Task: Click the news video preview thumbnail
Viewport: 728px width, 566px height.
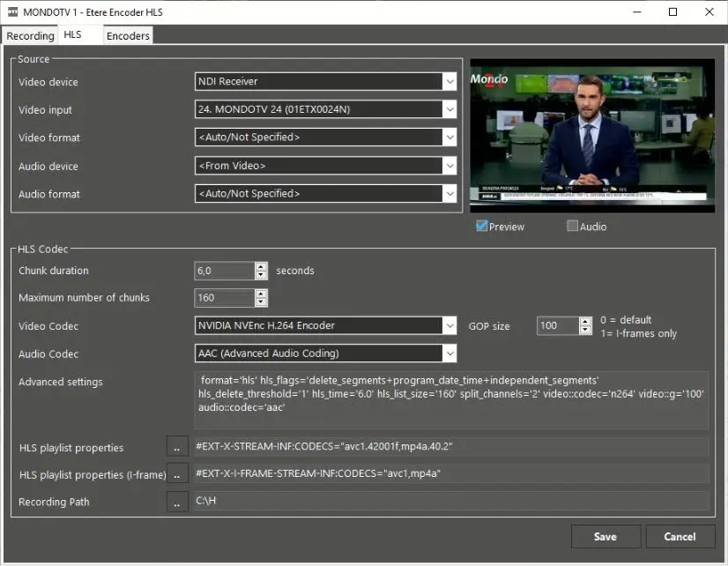Action: pyautogui.click(x=592, y=136)
